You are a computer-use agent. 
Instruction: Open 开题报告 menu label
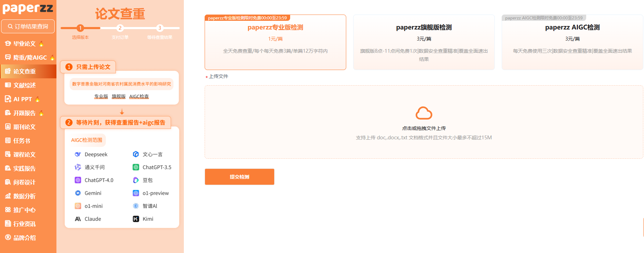24,113
